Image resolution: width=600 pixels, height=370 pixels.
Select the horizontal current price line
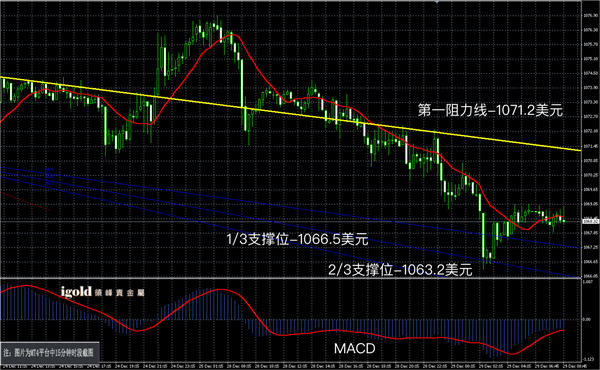click(x=291, y=221)
